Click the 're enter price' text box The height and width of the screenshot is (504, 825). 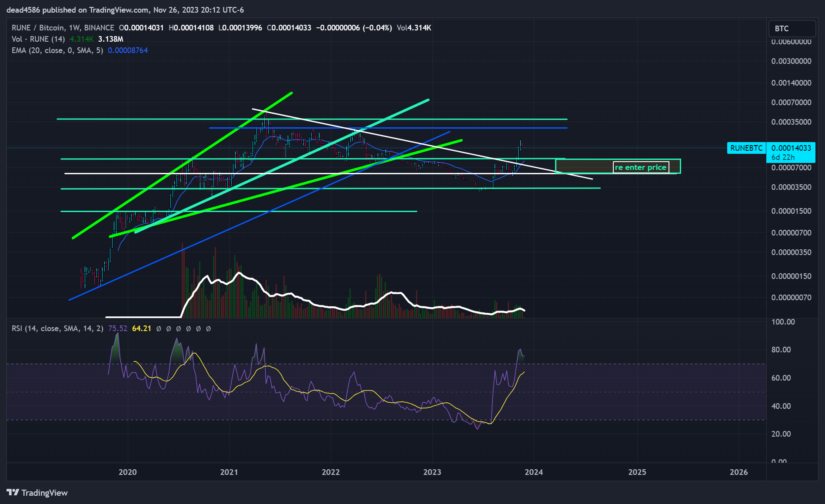(x=641, y=167)
